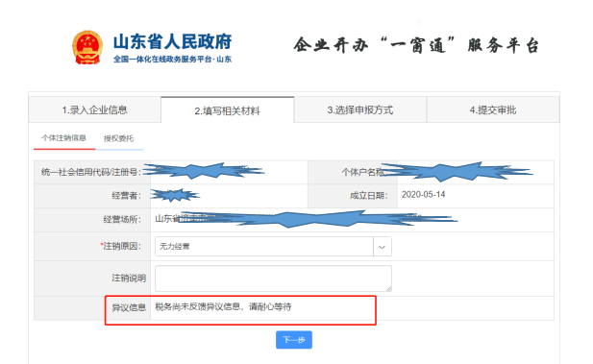
Task: Click the 经营者 label
Action: (x=126, y=195)
